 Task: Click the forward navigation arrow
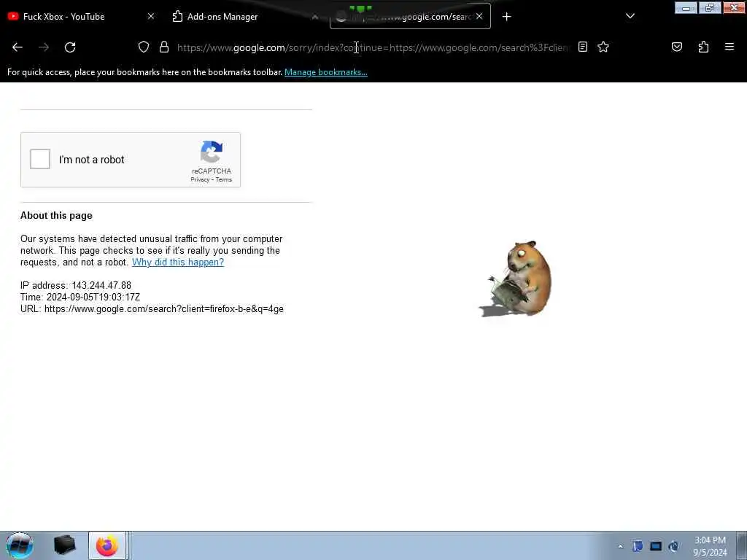44,47
